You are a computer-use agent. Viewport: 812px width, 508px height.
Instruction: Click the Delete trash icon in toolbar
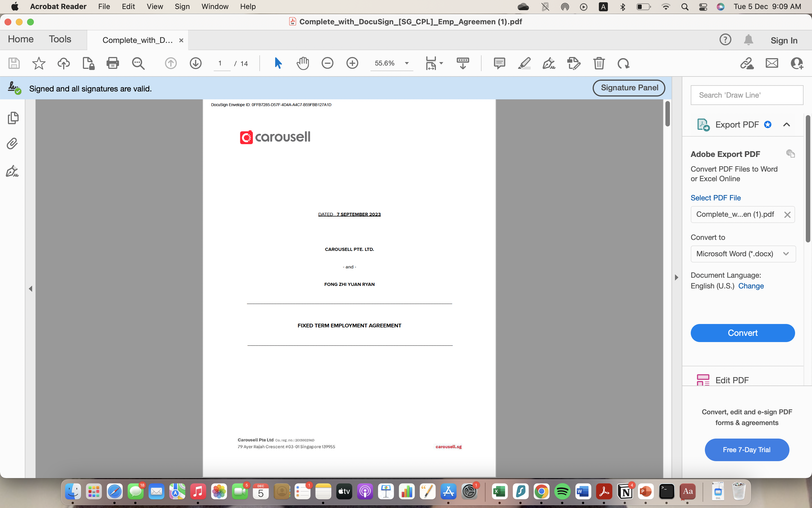599,63
